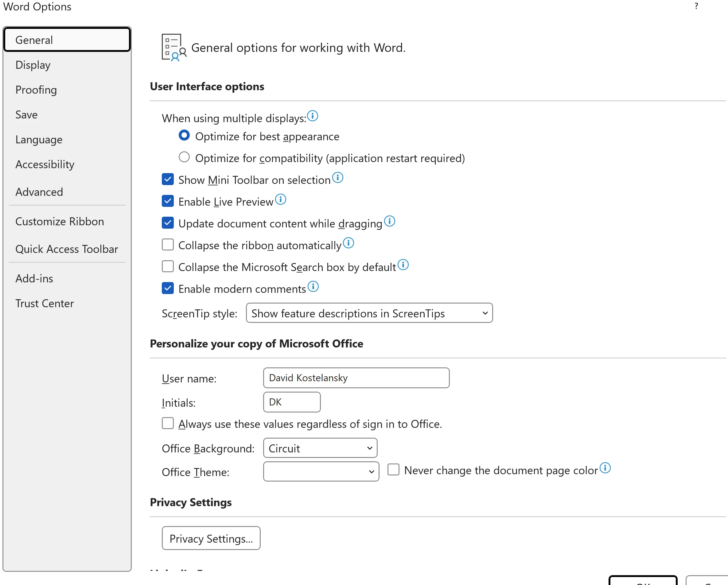Open the ScreenTip style dropdown
Screen dimensions: 728x585
point(369,313)
